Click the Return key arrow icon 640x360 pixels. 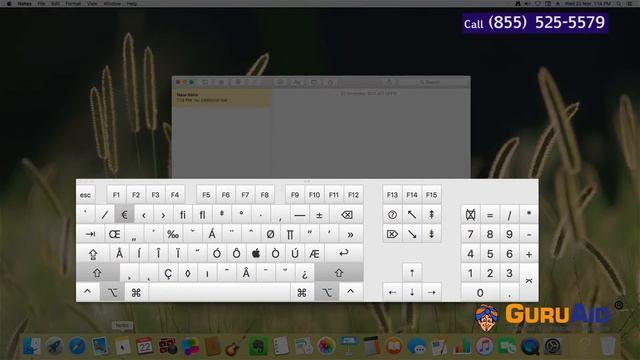point(344,253)
